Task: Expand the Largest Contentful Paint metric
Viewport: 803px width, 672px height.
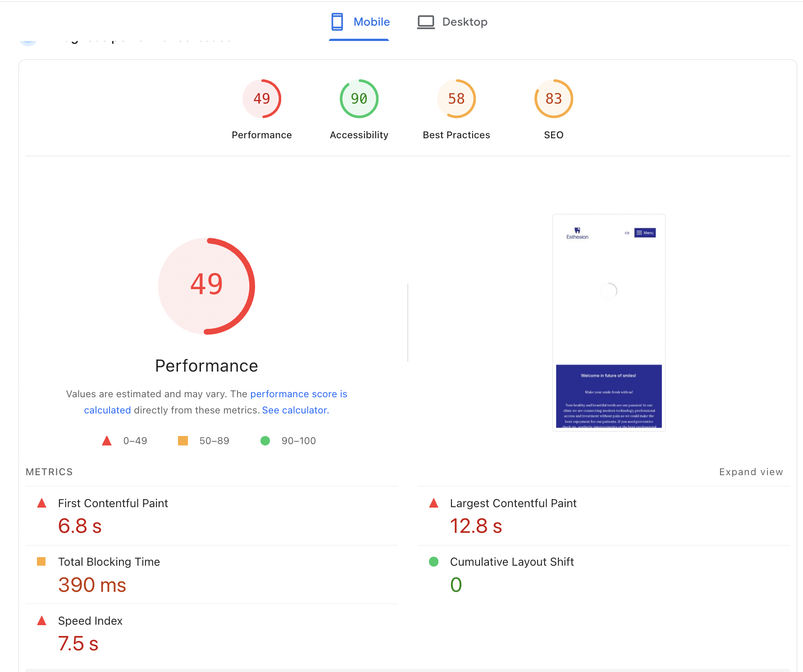Action: [513, 503]
